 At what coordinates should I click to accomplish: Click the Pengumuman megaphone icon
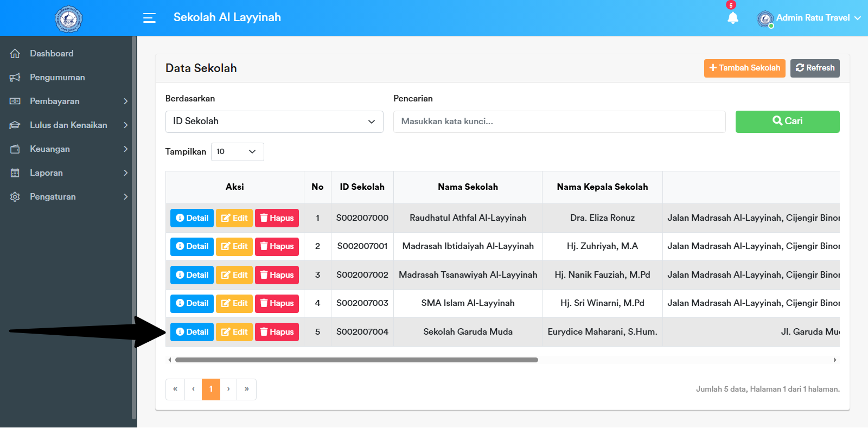[x=15, y=78]
